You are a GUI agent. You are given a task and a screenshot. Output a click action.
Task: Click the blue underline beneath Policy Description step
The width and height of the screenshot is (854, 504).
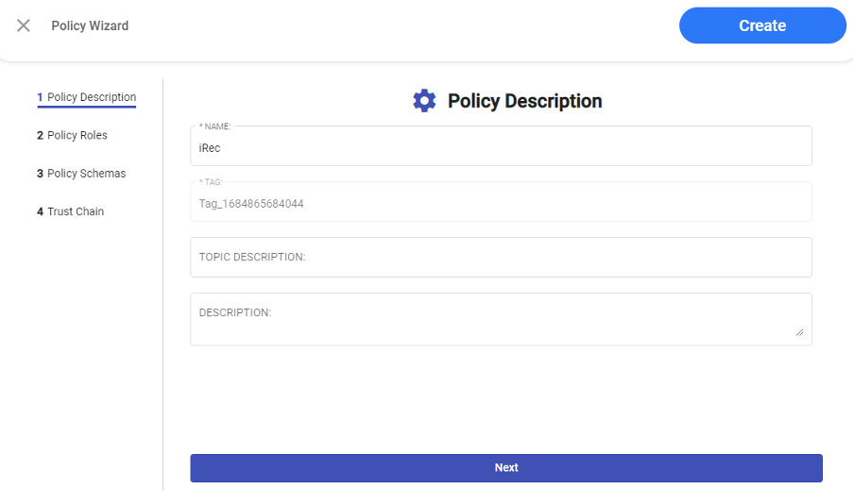click(x=87, y=107)
